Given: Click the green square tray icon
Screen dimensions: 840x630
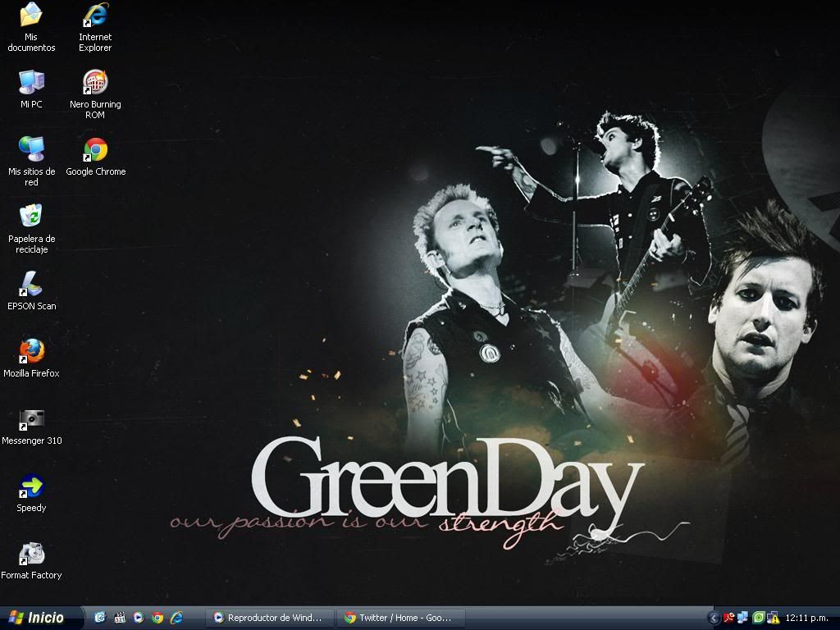Looking at the screenshot, I should tap(758, 618).
